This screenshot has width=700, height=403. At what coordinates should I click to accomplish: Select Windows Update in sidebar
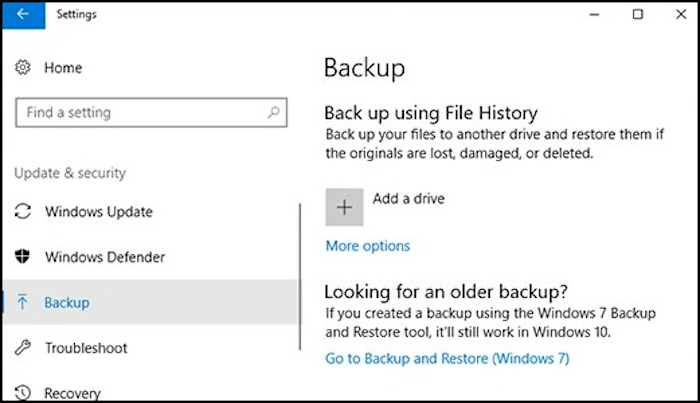click(98, 212)
